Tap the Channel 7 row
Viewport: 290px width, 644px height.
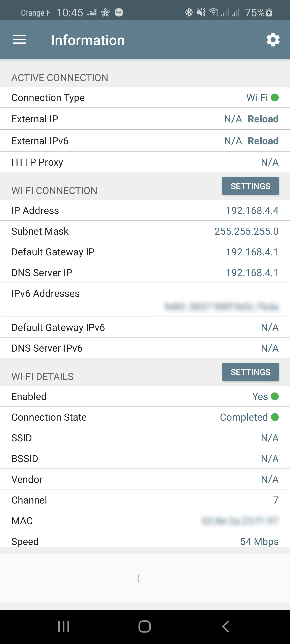click(x=145, y=500)
